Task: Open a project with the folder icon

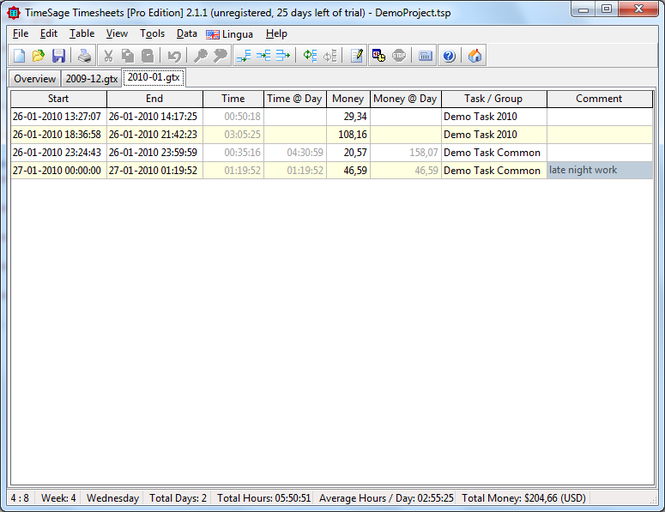Action: click(38, 56)
